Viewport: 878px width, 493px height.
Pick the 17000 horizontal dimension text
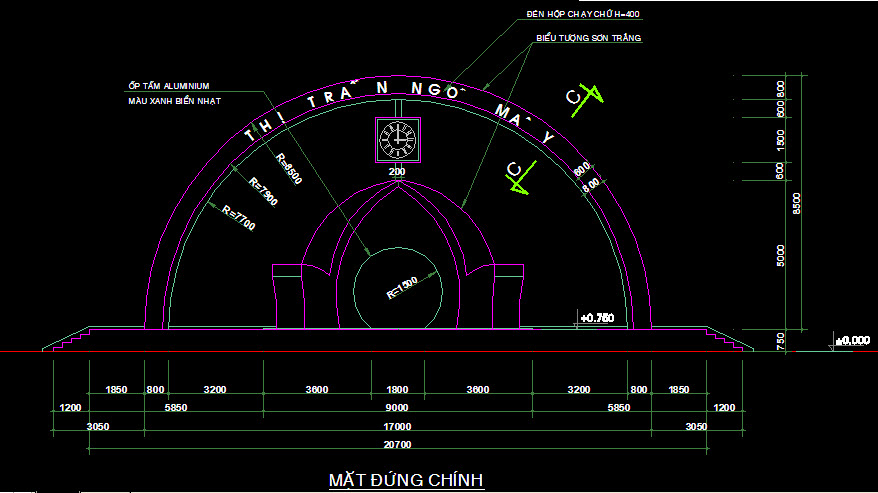click(x=397, y=425)
